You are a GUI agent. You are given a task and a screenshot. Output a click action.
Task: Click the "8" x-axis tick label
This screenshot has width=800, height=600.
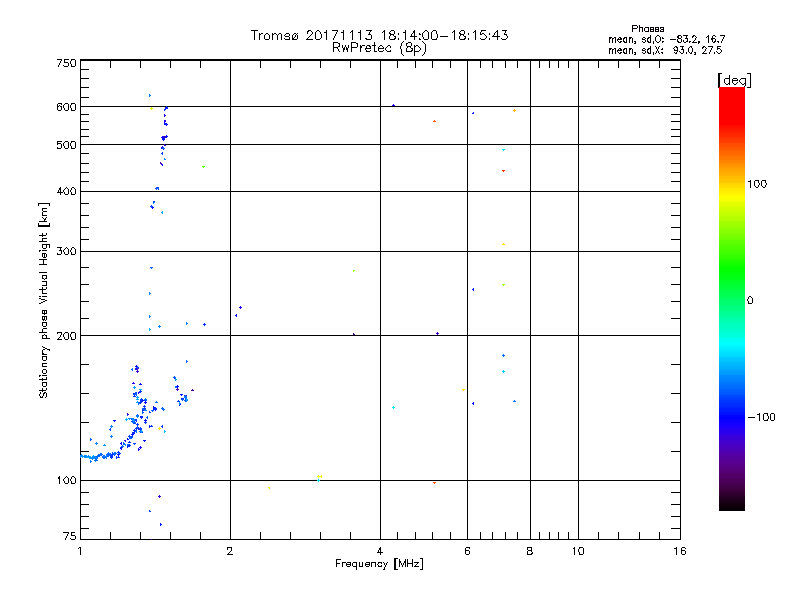pyautogui.click(x=530, y=551)
